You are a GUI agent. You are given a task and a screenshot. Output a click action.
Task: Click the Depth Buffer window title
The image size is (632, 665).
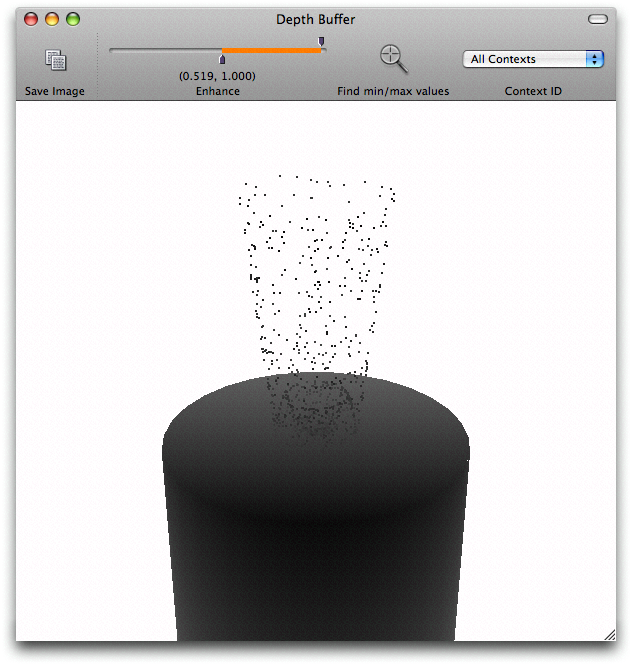(x=315, y=19)
